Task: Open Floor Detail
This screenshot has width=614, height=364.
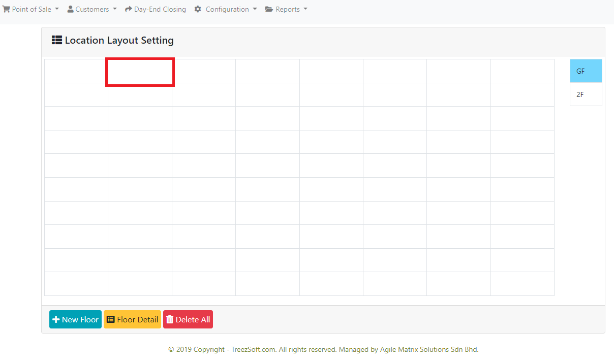Action: click(132, 320)
